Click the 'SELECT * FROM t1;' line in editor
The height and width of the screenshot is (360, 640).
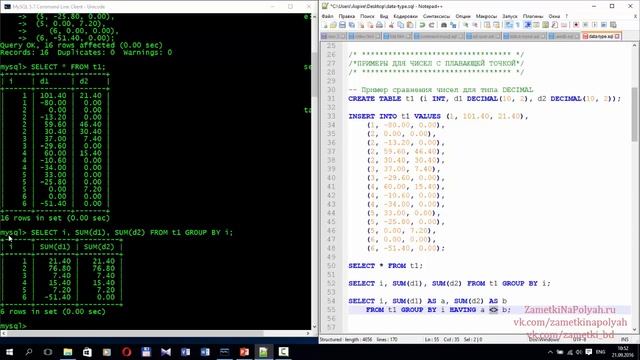click(385, 266)
